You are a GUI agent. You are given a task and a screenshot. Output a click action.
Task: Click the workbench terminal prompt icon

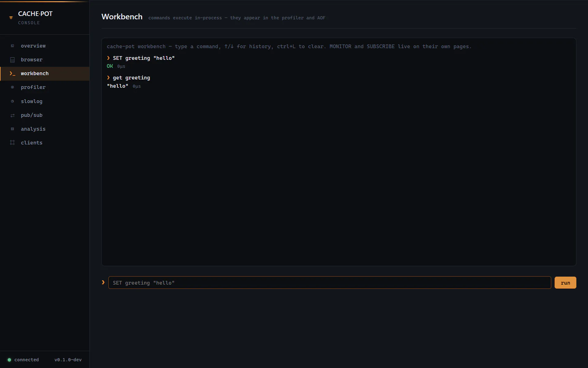[x=12, y=74]
